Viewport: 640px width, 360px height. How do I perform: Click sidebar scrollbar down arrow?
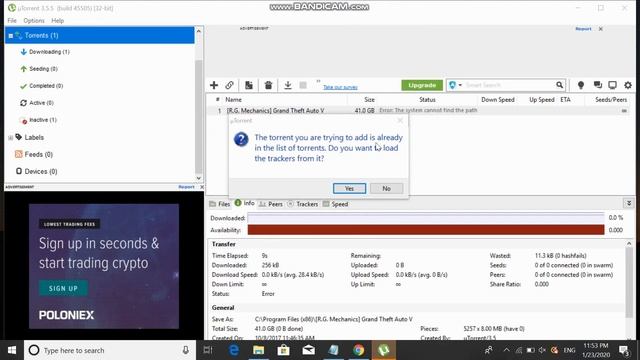click(x=198, y=178)
